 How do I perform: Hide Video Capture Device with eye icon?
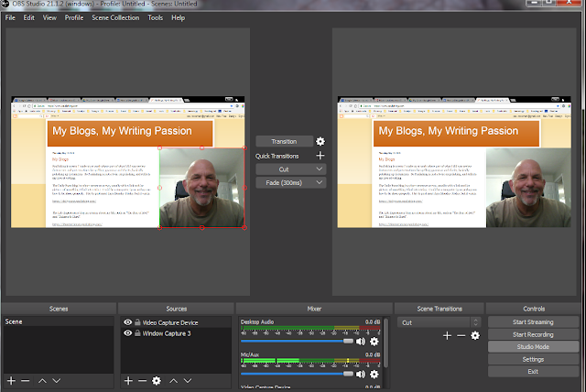[x=128, y=322]
